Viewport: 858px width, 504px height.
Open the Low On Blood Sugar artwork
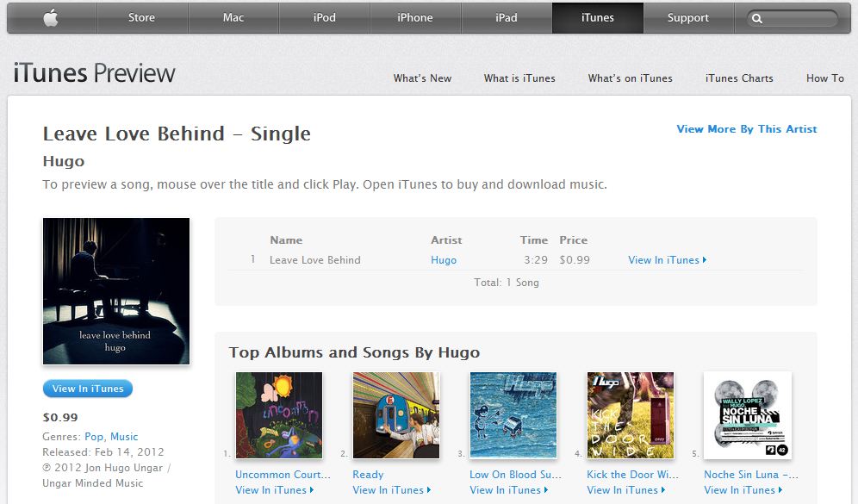coord(513,415)
